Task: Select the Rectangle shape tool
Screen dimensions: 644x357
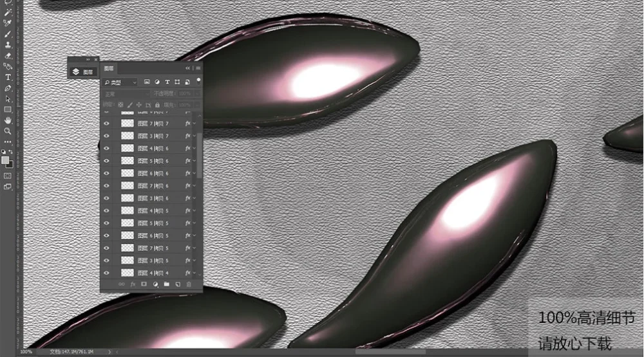Action: pos(8,109)
